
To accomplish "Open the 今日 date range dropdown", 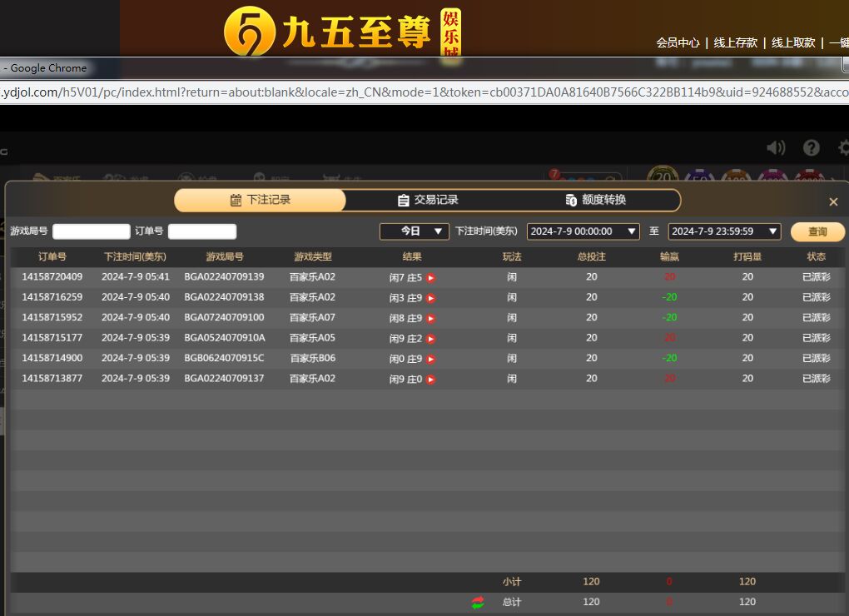I will pos(415,231).
